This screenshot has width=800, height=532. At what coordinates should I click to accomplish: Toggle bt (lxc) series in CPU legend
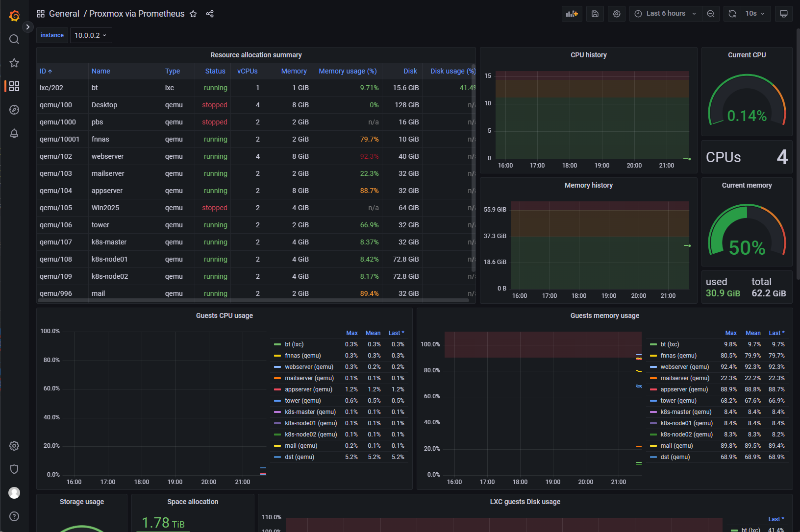tap(294, 344)
